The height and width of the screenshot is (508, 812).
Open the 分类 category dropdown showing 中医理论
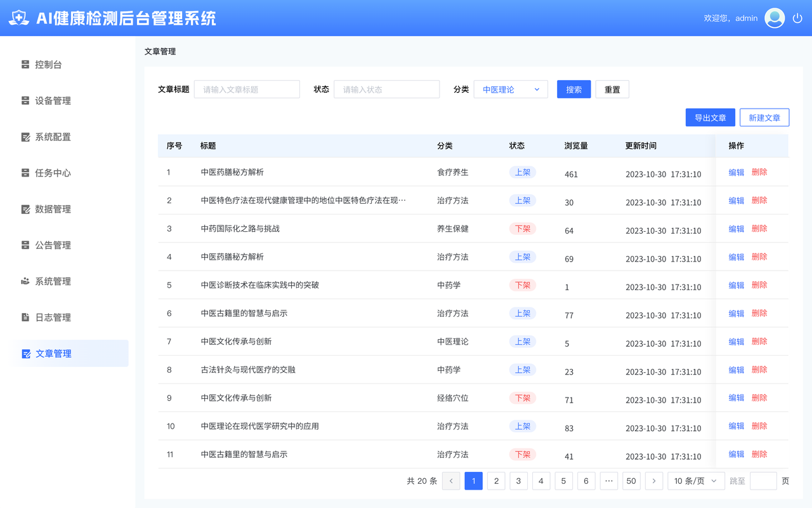click(x=511, y=89)
